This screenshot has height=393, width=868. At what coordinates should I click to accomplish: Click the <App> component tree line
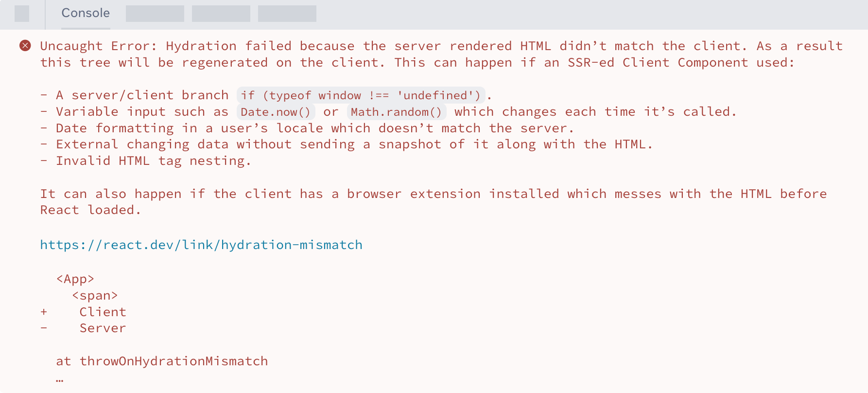tap(75, 279)
